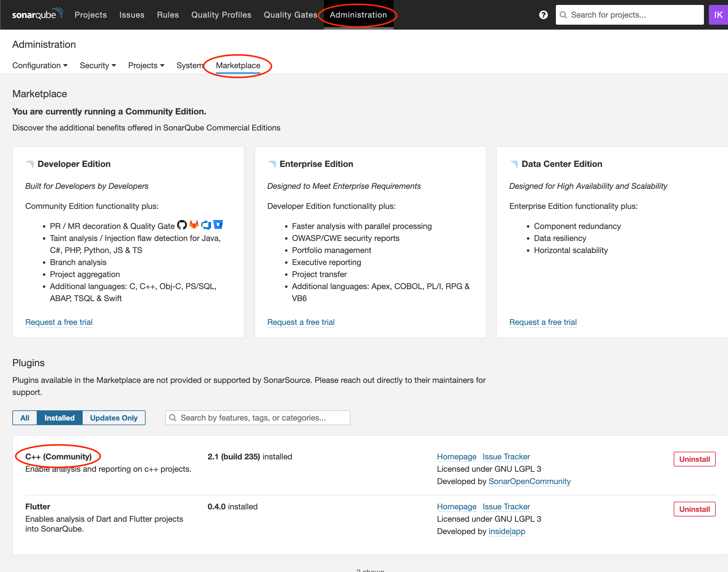Image resolution: width=728 pixels, height=572 pixels.
Task: Go to the Quality Profiles menu
Action: tap(221, 15)
